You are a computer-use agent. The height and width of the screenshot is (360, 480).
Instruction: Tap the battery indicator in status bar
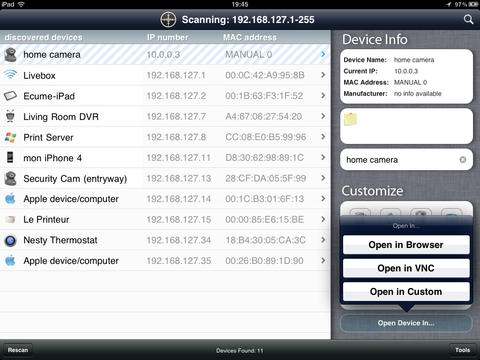[x=474, y=4]
